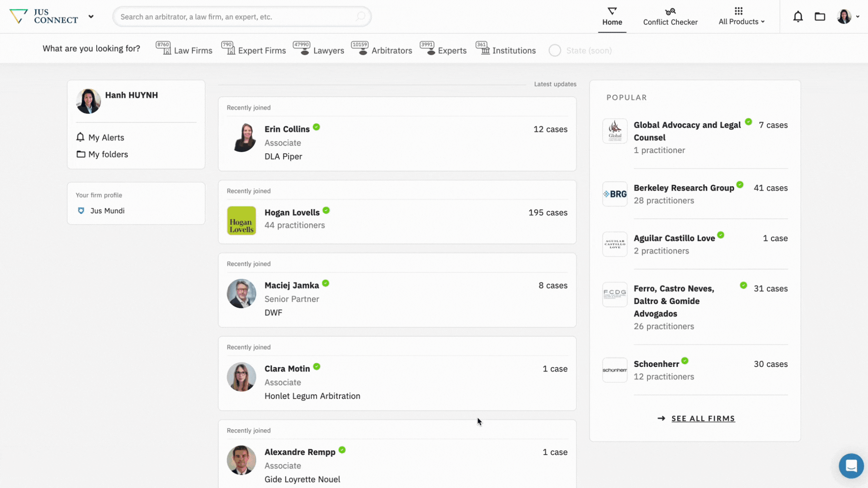868x488 pixels.
Task: Click the Jus Connect logo
Action: (44, 16)
